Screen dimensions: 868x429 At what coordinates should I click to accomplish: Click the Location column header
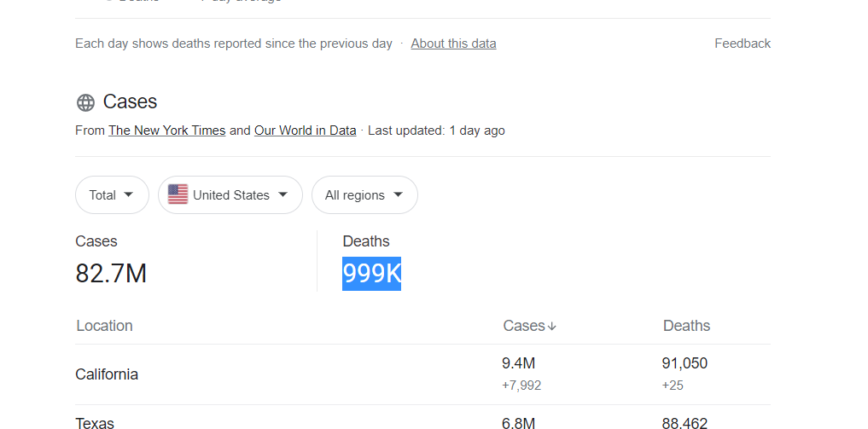point(105,326)
